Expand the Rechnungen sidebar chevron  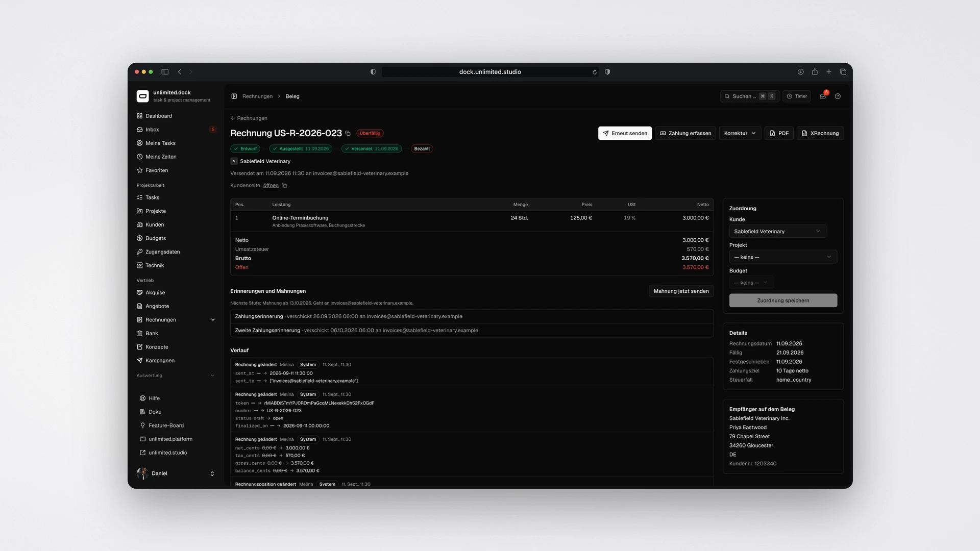coord(213,320)
